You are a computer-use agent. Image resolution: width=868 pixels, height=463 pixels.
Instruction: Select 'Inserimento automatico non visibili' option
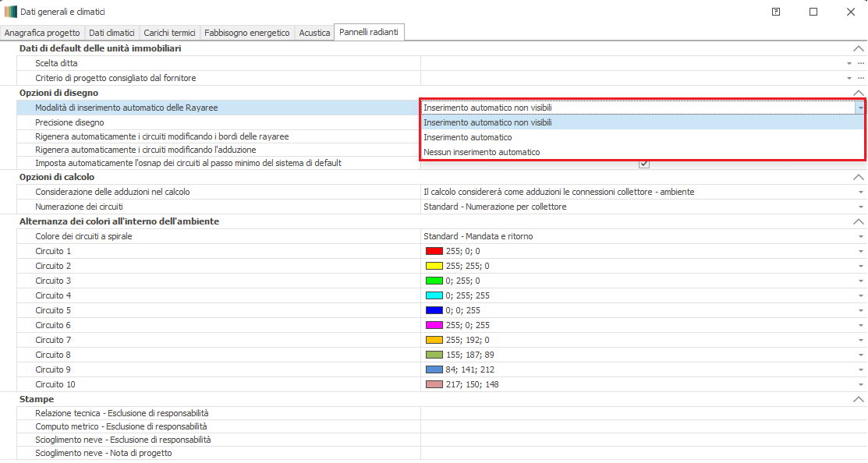coord(487,122)
